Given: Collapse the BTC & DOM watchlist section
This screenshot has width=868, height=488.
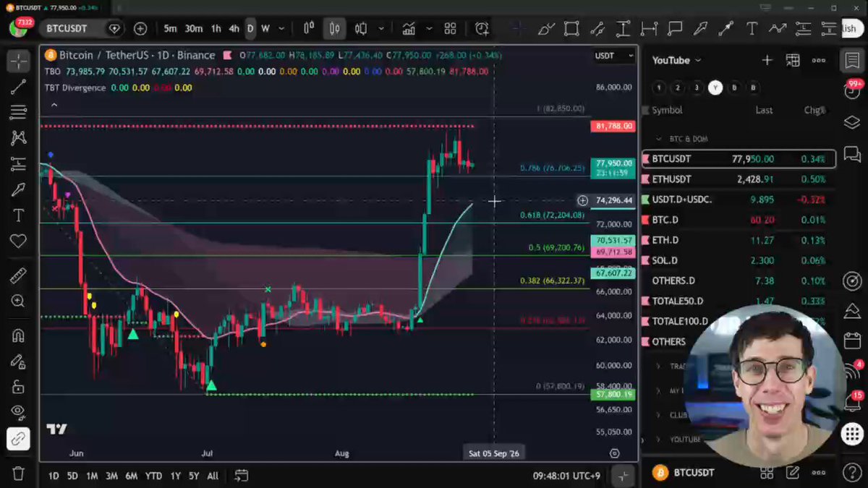Looking at the screenshot, I should coord(659,139).
